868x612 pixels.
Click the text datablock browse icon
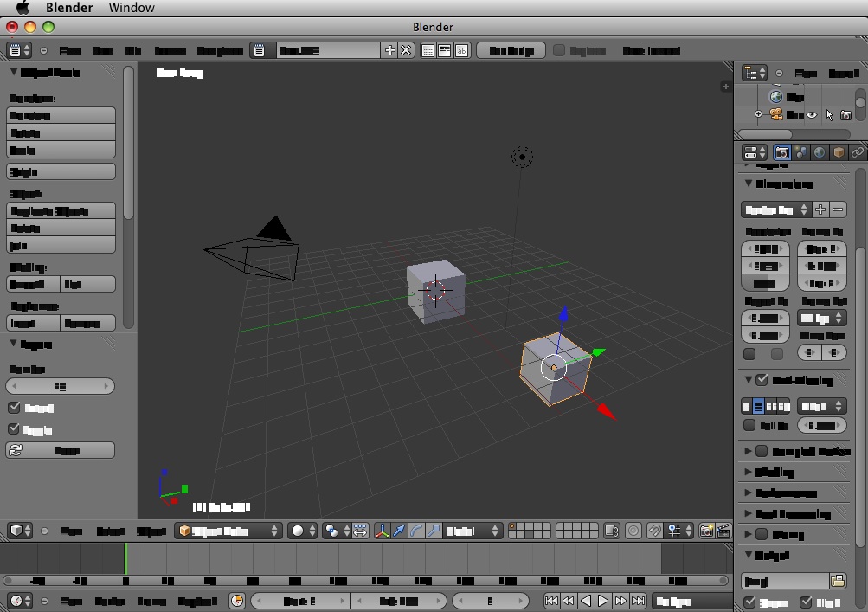259,50
